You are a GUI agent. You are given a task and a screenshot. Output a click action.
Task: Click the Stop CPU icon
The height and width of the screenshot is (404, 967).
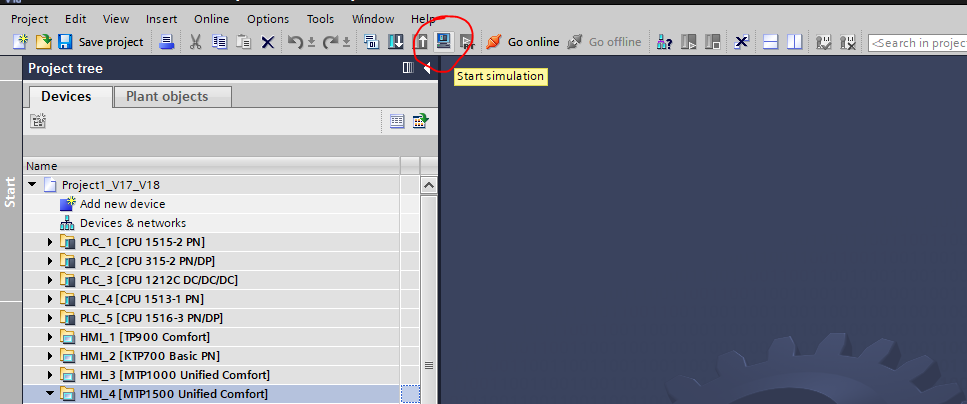coord(713,42)
